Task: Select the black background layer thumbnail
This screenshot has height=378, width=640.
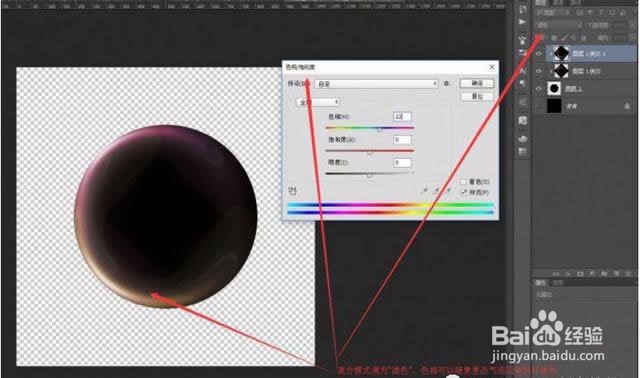Action: tap(554, 106)
